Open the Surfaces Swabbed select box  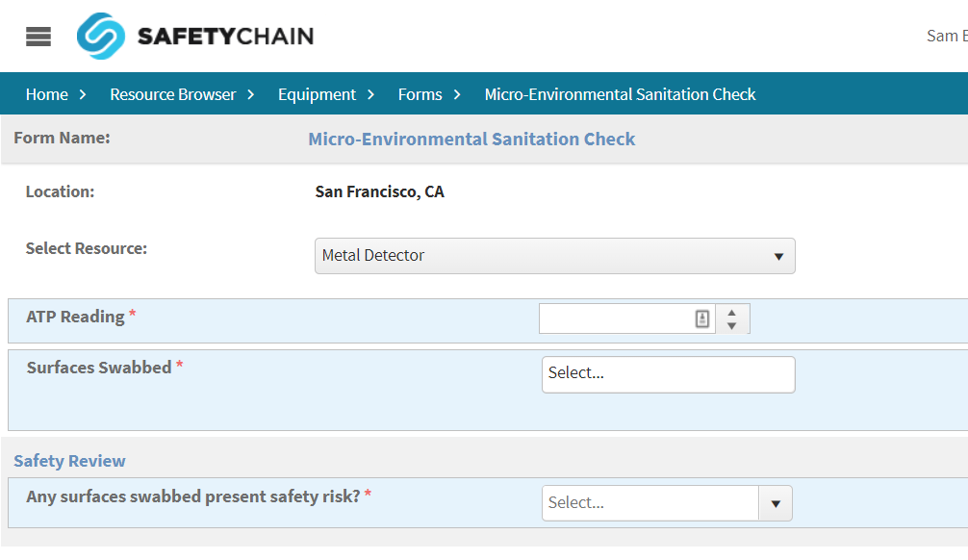[x=668, y=374]
